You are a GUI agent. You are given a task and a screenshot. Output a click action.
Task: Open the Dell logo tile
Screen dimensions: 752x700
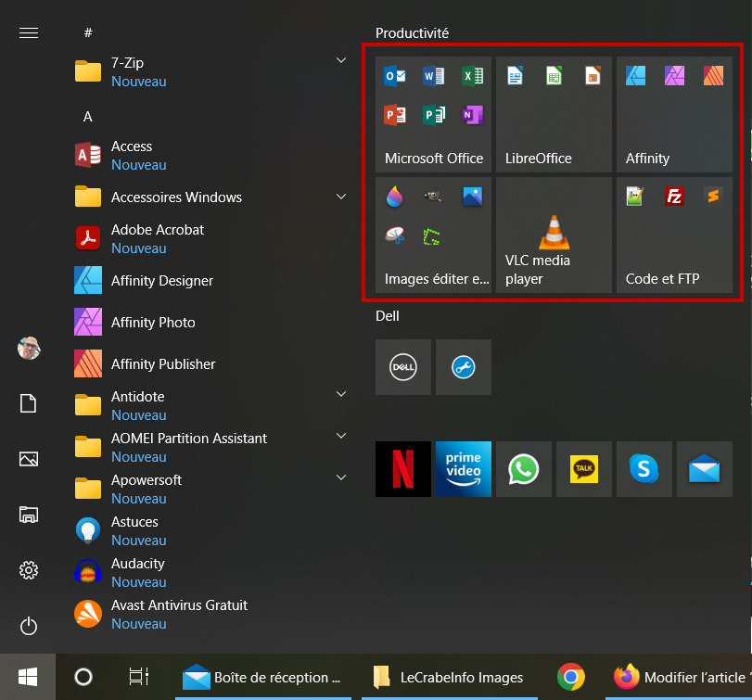[402, 367]
